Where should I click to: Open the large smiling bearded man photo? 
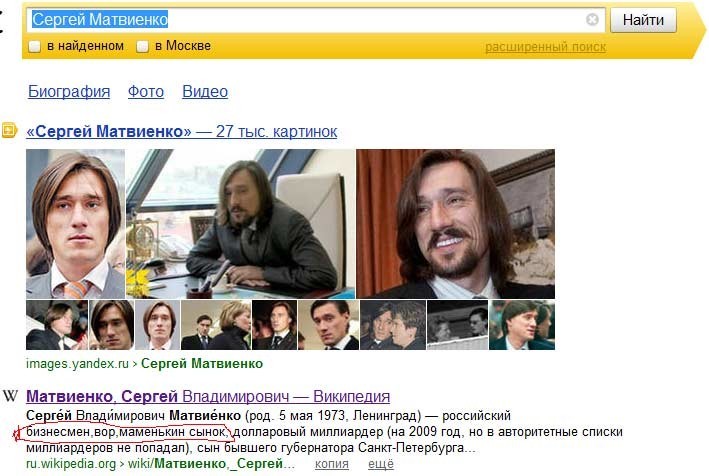tap(455, 224)
